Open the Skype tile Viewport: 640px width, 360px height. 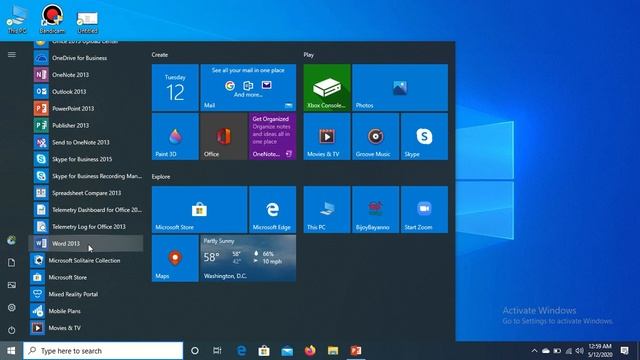(x=424, y=136)
